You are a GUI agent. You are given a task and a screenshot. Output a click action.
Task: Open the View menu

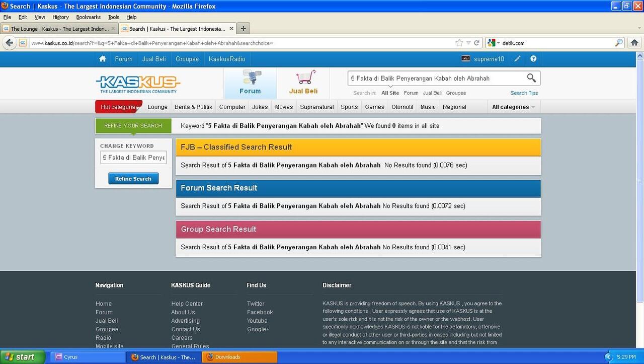pos(40,17)
